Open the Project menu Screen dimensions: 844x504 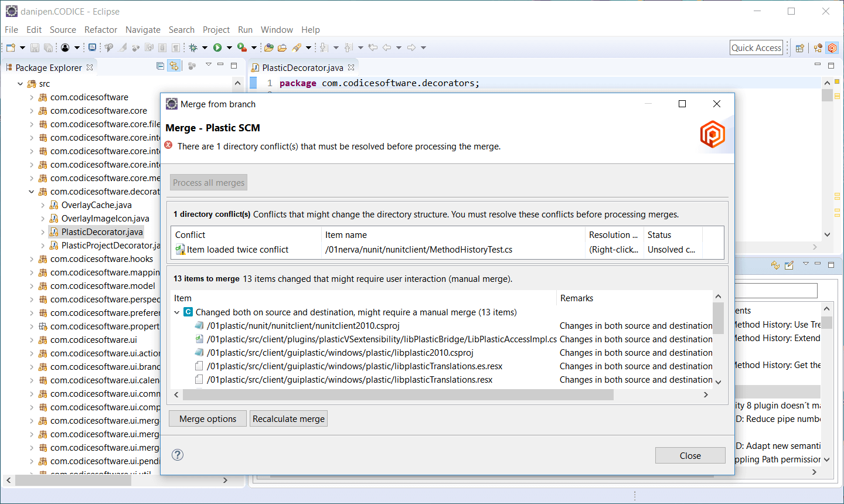tap(216, 29)
